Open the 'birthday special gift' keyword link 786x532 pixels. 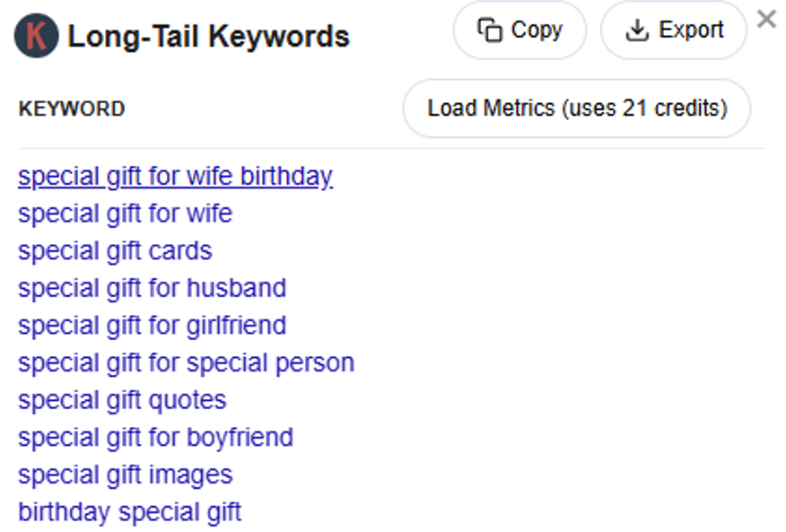click(x=129, y=512)
